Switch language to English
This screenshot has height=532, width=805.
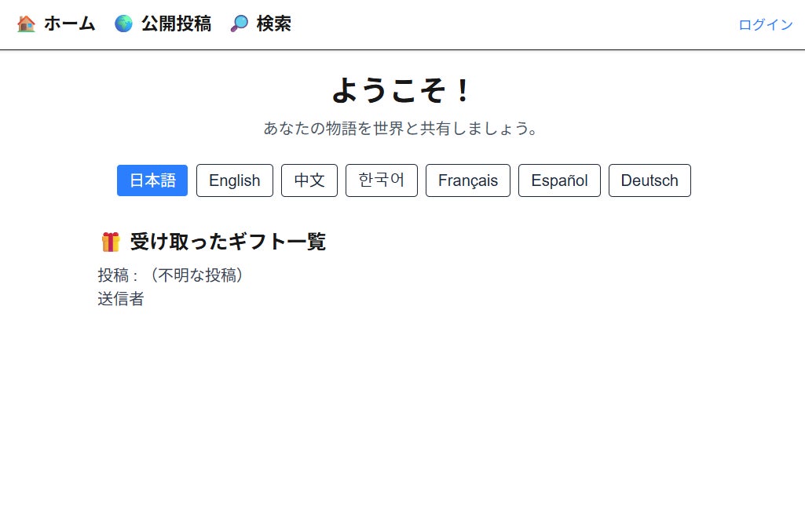click(234, 180)
